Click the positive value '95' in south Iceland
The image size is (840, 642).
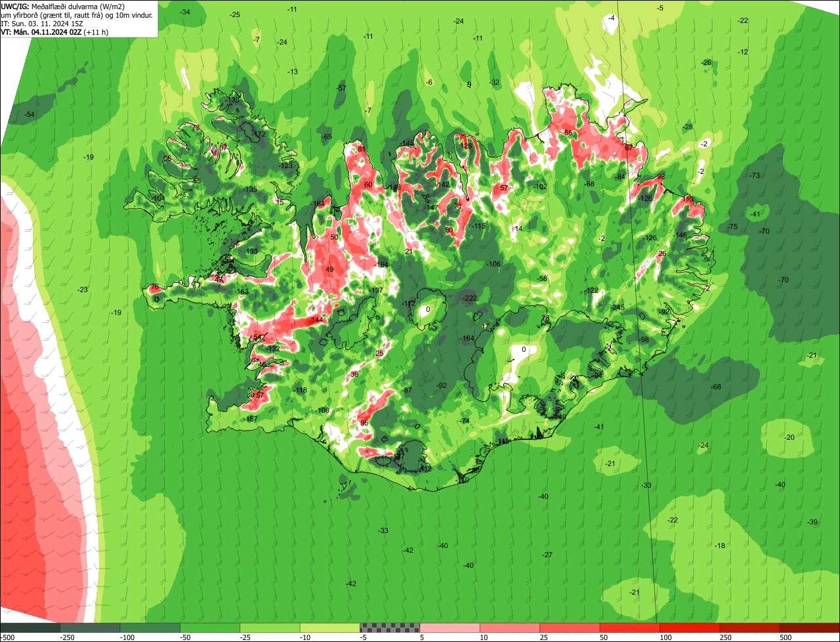click(x=364, y=423)
